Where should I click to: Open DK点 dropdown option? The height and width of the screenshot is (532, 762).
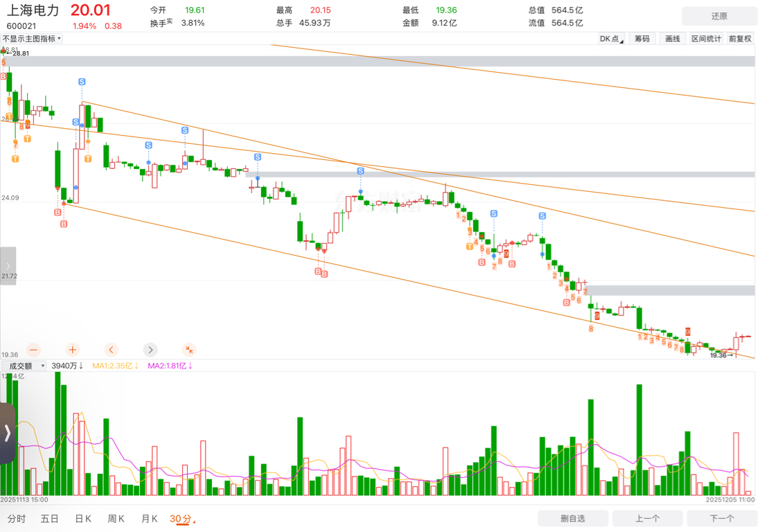(x=612, y=39)
